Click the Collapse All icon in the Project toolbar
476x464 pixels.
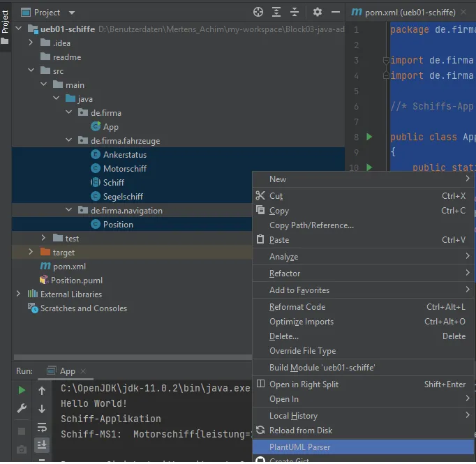click(295, 12)
